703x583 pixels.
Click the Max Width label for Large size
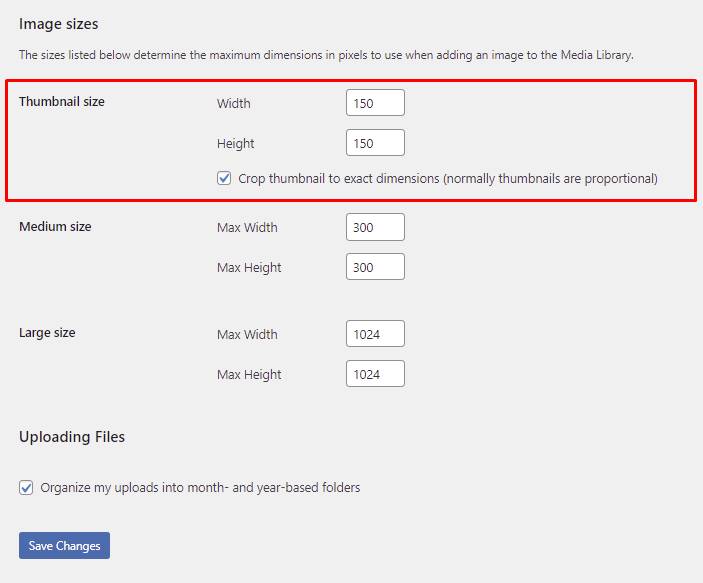tap(247, 334)
